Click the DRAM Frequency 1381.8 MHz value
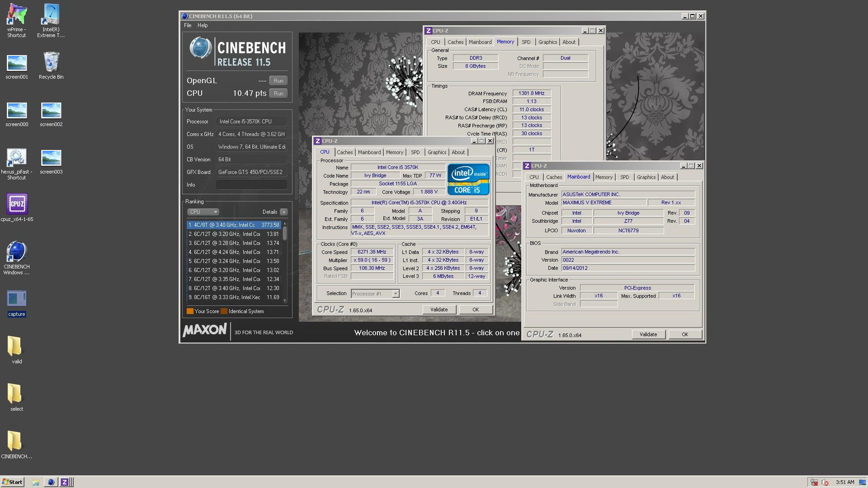The height and width of the screenshot is (488, 868). click(x=532, y=94)
